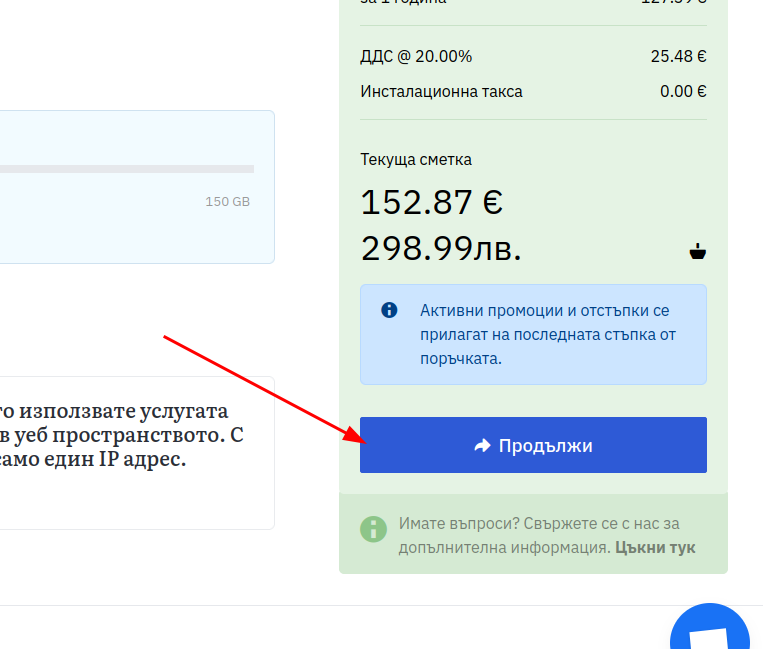Click the Текуща сметка heading
This screenshot has width=763, height=649.
[416, 159]
